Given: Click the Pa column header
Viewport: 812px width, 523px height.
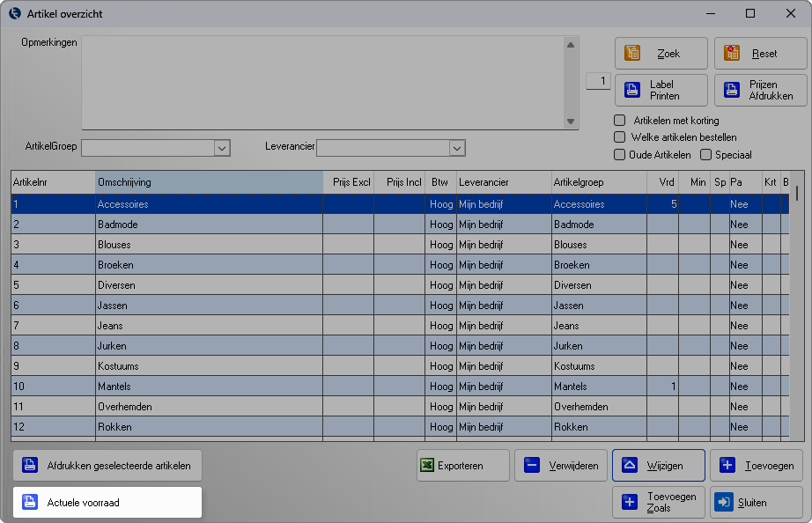Looking at the screenshot, I should (x=746, y=182).
